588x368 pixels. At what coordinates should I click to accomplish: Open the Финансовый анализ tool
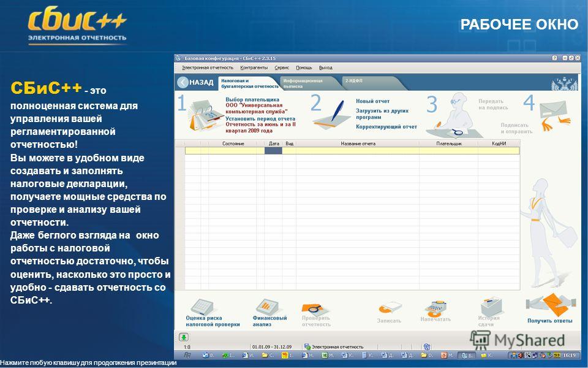tap(269, 312)
